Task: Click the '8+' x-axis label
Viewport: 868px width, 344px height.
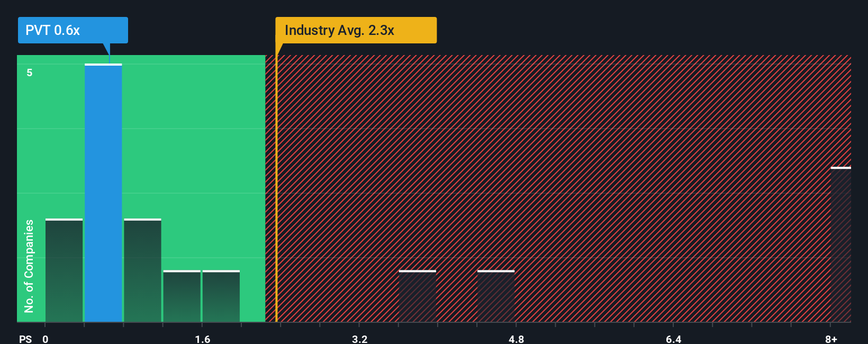Action: [831, 339]
